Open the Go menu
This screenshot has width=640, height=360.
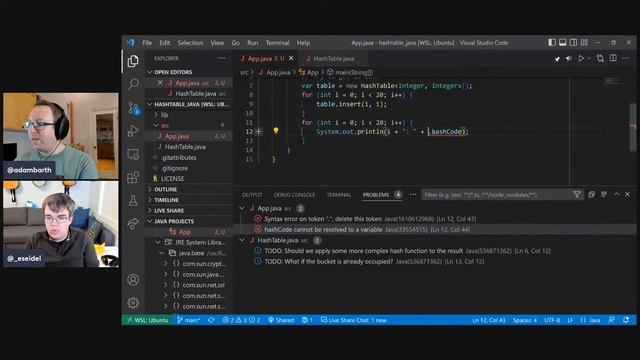(x=236, y=43)
